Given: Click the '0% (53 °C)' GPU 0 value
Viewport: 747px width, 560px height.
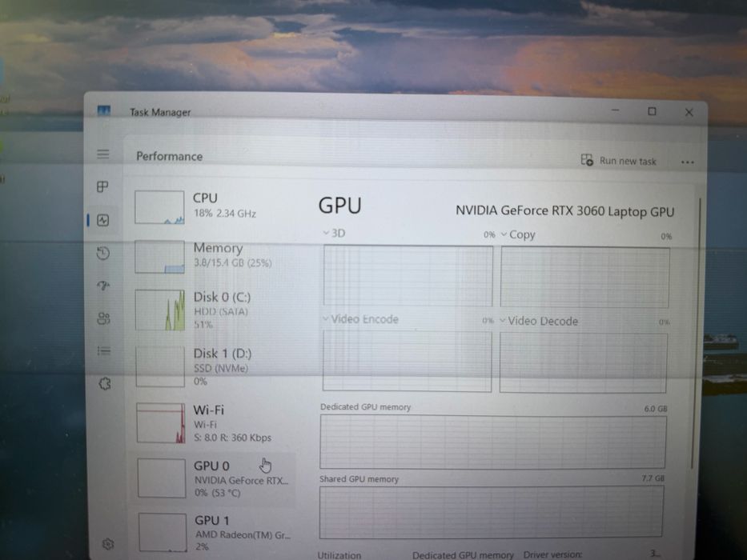Looking at the screenshot, I should pyautogui.click(x=217, y=493).
